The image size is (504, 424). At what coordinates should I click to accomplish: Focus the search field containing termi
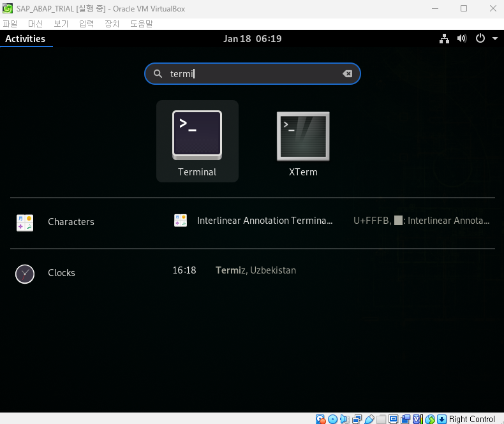tap(253, 74)
